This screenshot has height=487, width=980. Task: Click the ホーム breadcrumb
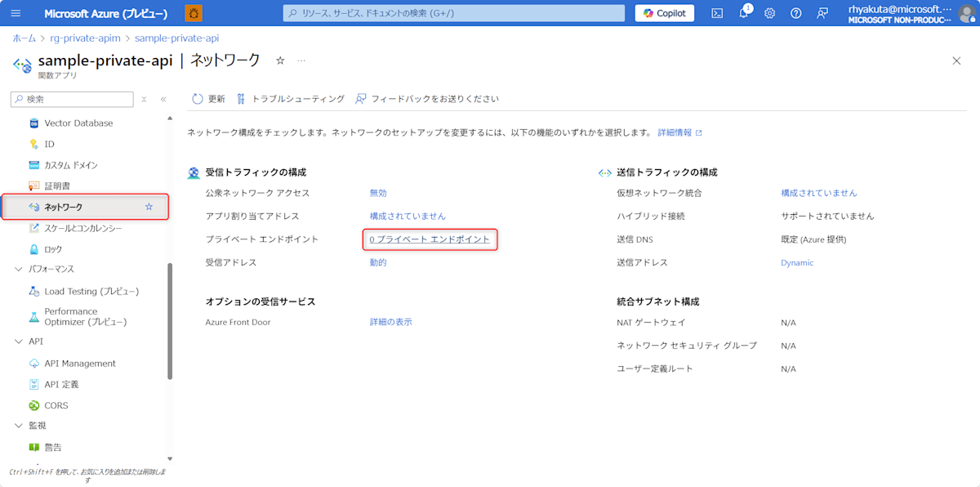point(24,38)
